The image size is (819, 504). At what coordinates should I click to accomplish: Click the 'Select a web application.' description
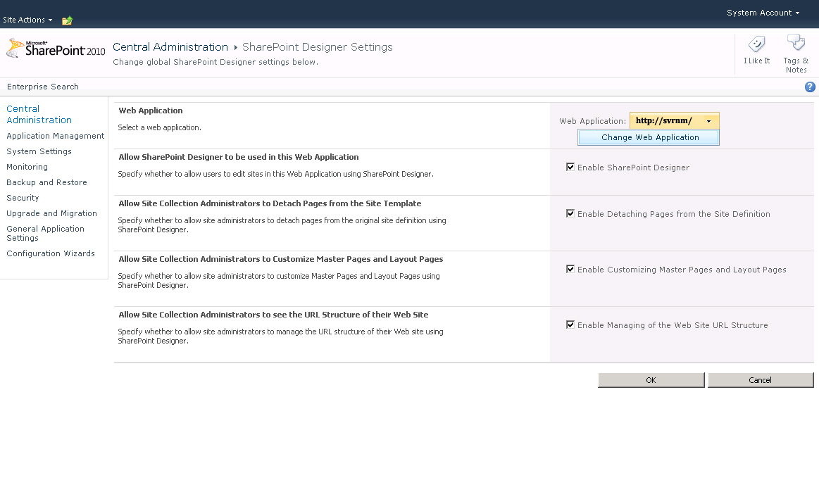(159, 127)
